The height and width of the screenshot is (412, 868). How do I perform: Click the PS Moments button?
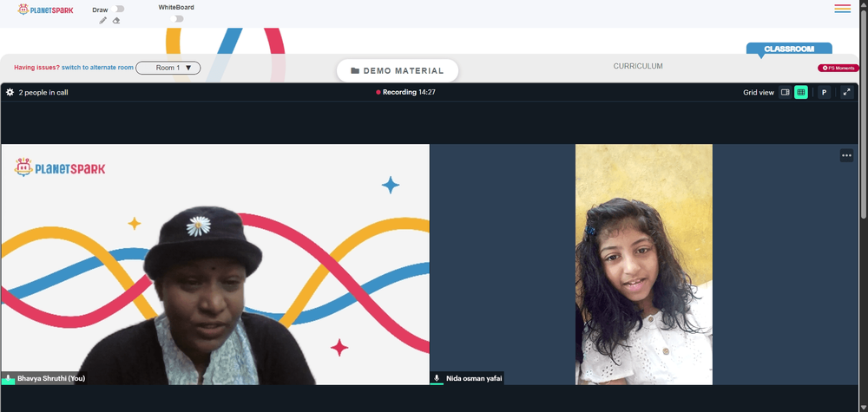point(838,68)
